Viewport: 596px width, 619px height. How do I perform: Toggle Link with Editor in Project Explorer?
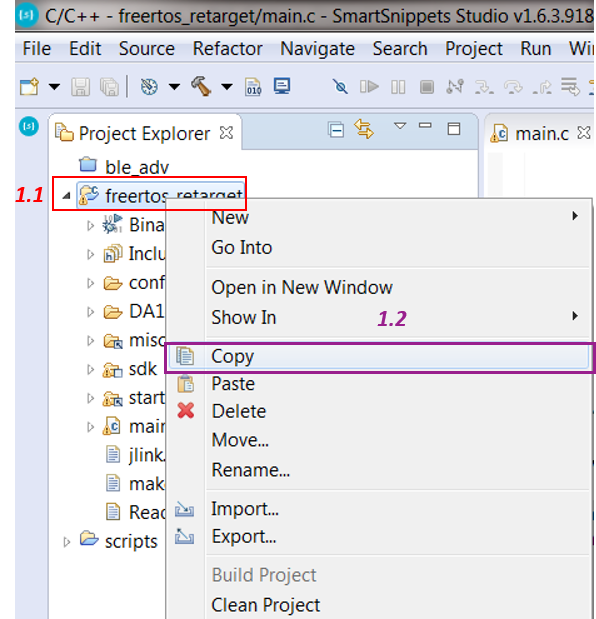click(x=364, y=129)
